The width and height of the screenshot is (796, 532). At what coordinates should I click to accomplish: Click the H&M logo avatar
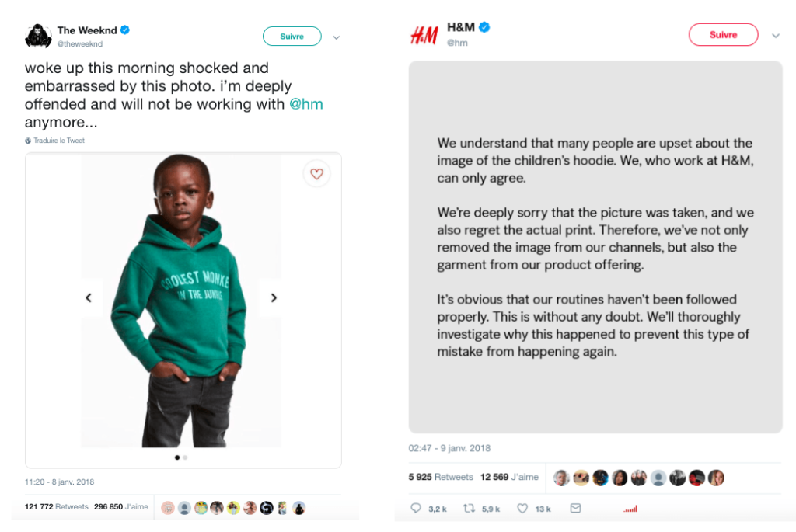(x=424, y=36)
